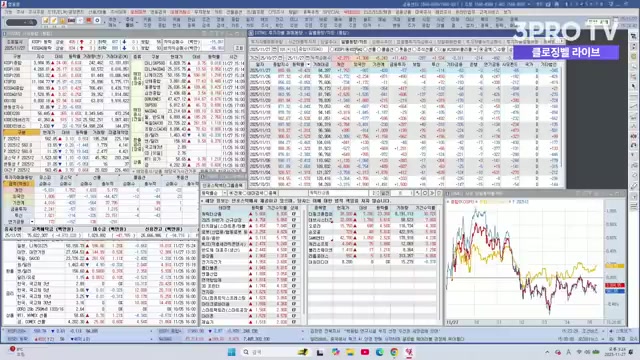
Task: Click the Wi-Fi icon in the system tray
Action: [579, 352]
